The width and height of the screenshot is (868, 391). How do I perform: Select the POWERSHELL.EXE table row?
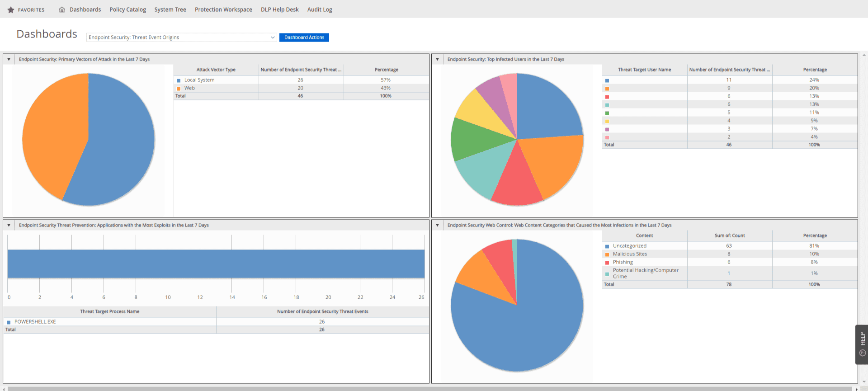216,322
